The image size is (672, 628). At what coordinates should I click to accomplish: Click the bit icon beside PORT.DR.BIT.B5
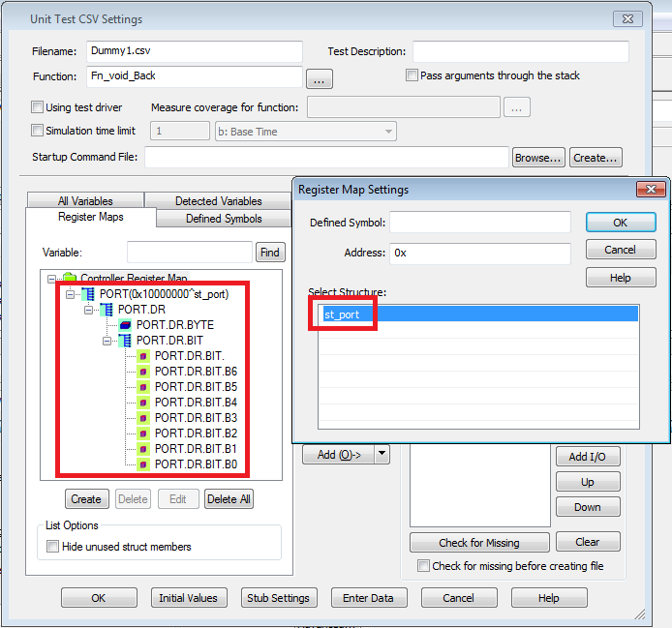click(x=143, y=387)
